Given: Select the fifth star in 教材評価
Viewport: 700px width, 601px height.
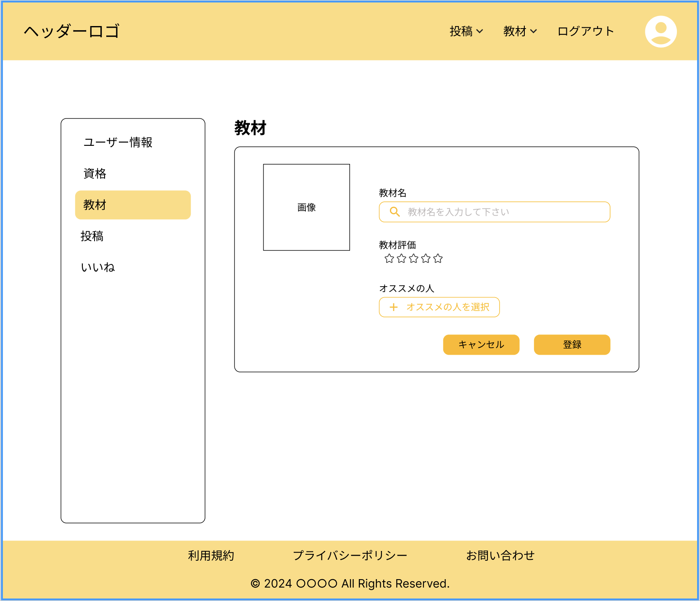Looking at the screenshot, I should [x=438, y=259].
